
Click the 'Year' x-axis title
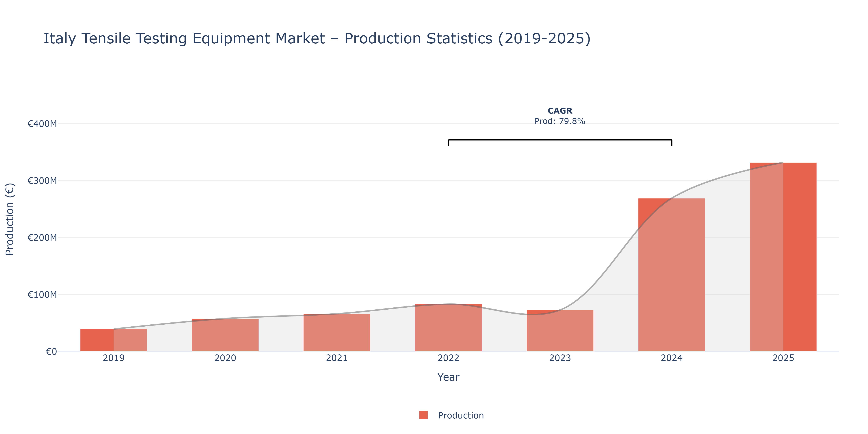[x=448, y=377]
